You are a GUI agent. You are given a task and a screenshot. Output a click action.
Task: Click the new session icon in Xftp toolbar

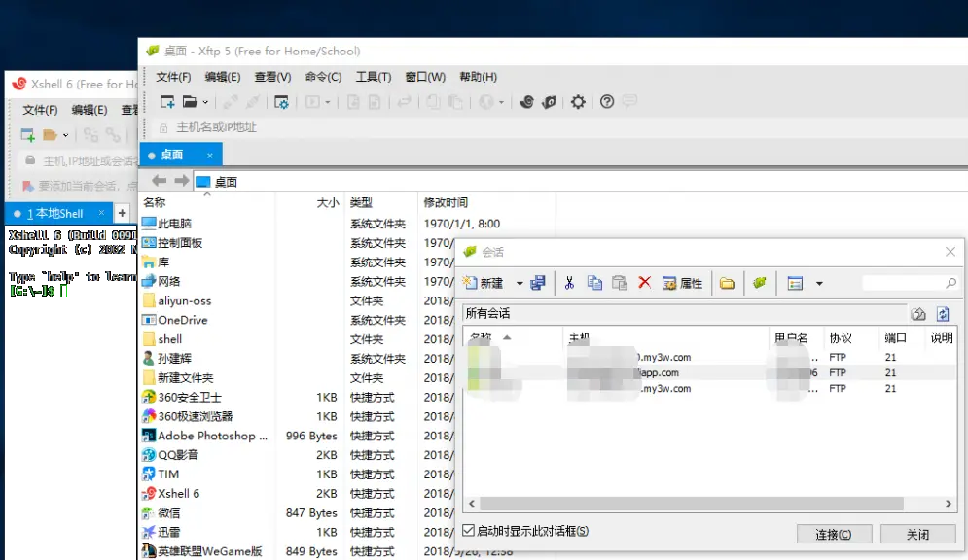point(167,102)
